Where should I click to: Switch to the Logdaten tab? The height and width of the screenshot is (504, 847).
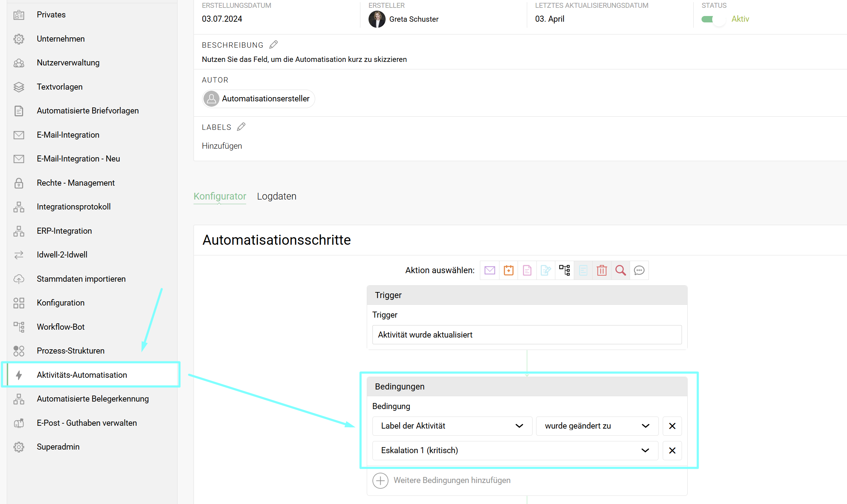tap(276, 196)
